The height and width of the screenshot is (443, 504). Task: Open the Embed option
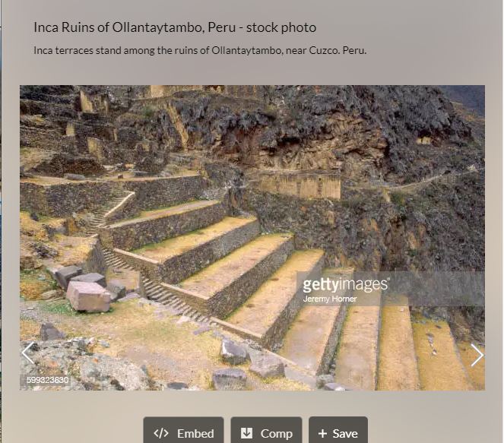point(183,431)
